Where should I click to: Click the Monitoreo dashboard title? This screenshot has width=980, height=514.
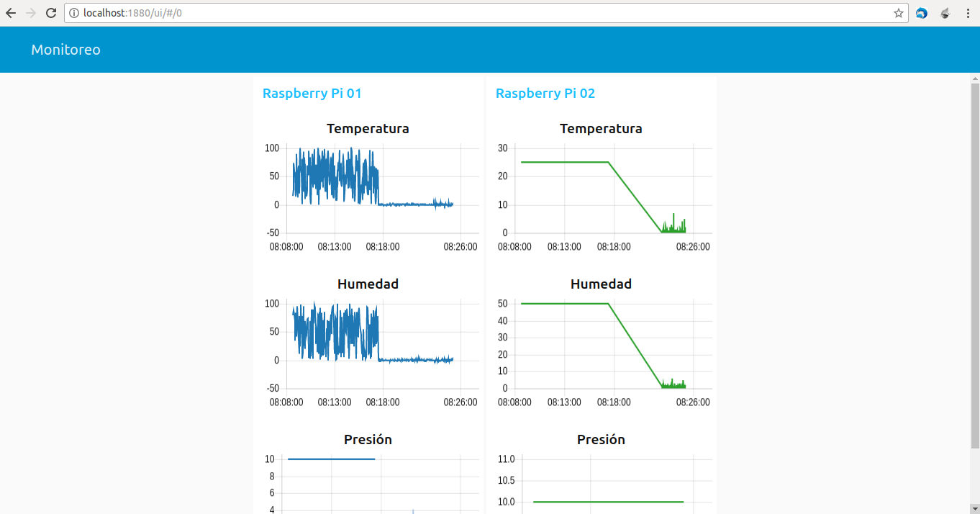point(65,50)
